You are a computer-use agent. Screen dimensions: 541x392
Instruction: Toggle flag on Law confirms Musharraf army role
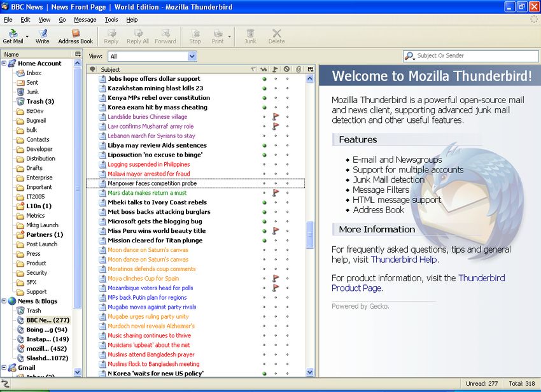276,126
